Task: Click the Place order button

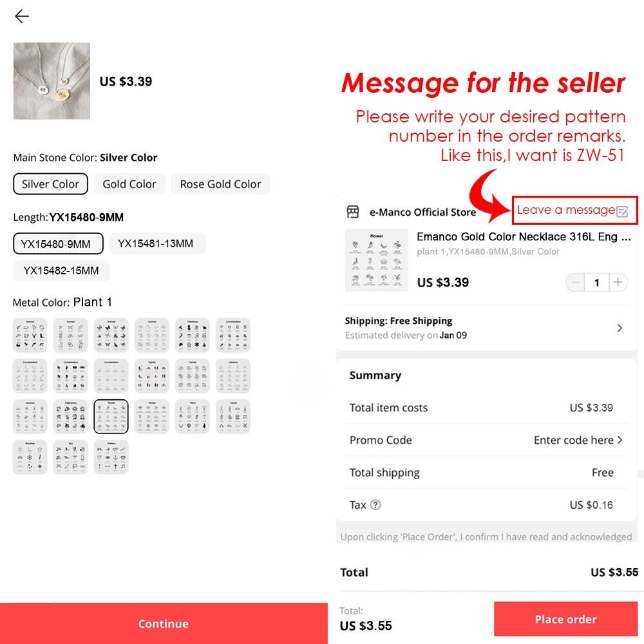Action: click(x=565, y=619)
